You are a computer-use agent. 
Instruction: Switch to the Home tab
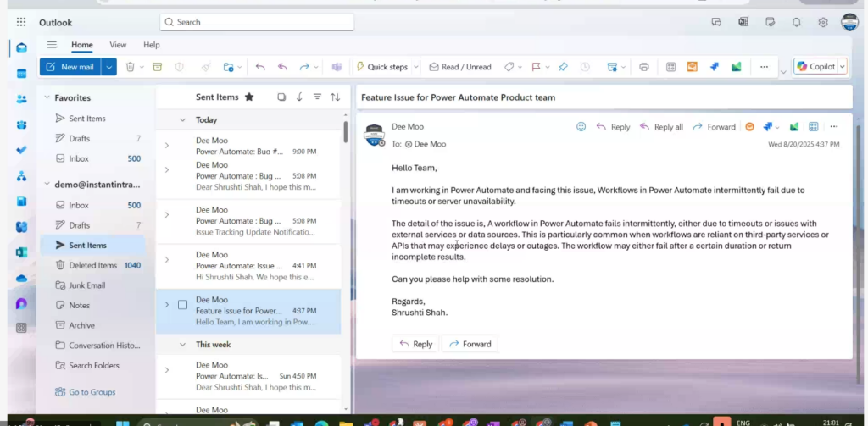82,45
